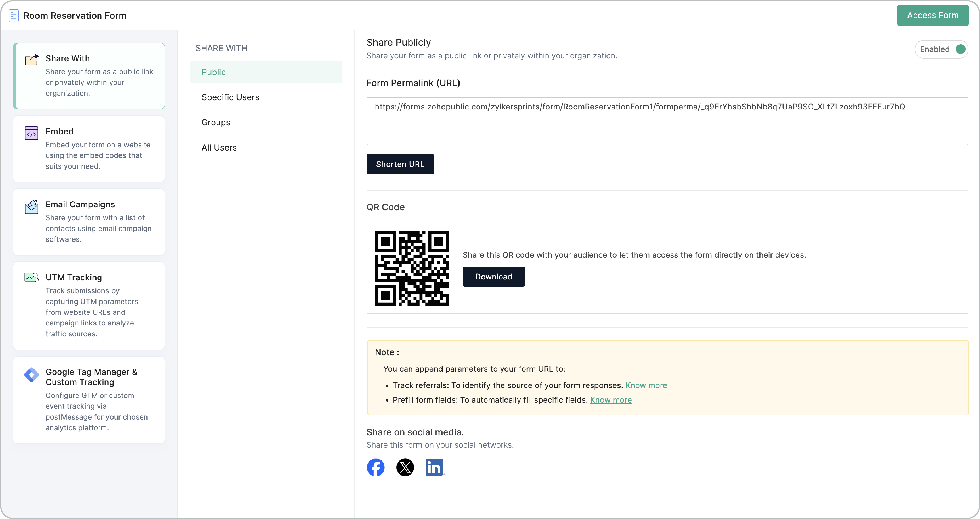Select the Public sharing option
This screenshot has height=519, width=980.
coord(265,72)
